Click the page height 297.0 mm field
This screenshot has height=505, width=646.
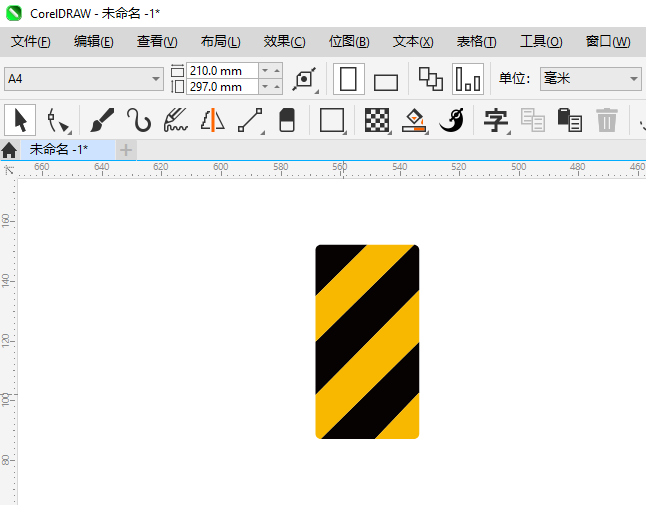[222, 87]
